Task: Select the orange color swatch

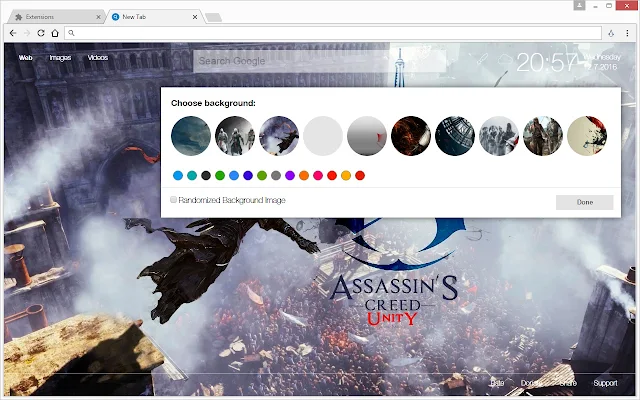Action: coord(304,176)
